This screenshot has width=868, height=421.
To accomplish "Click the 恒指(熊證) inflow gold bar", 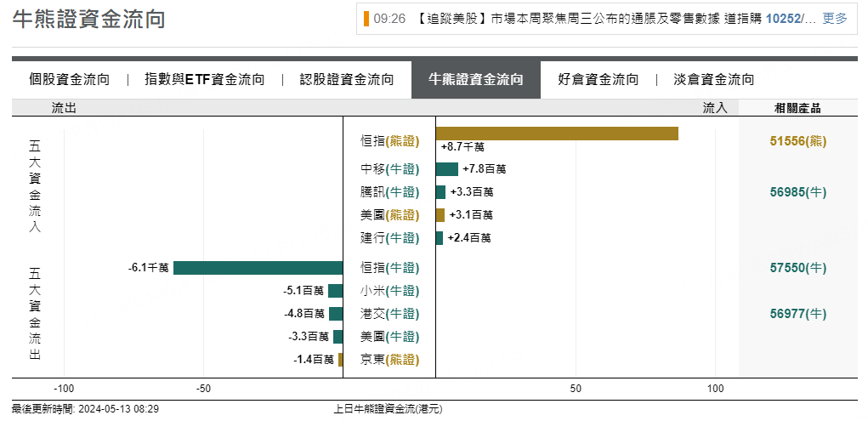I will click(557, 134).
